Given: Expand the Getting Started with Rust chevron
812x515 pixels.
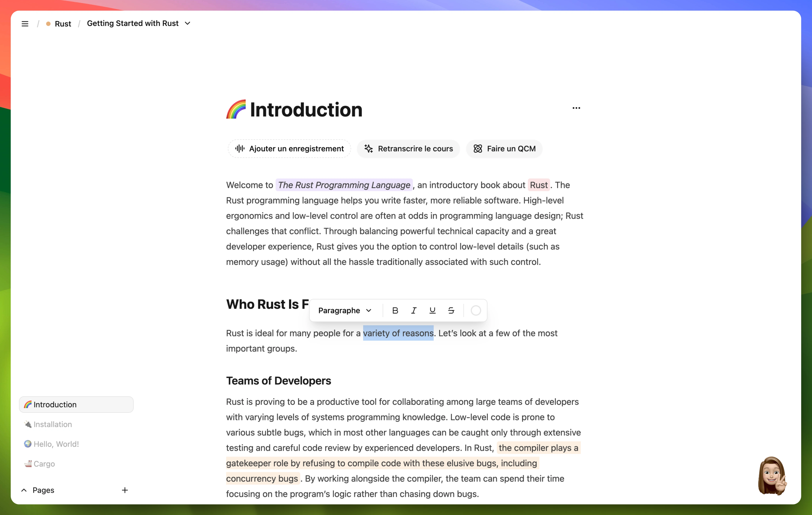Looking at the screenshot, I should coord(189,23).
